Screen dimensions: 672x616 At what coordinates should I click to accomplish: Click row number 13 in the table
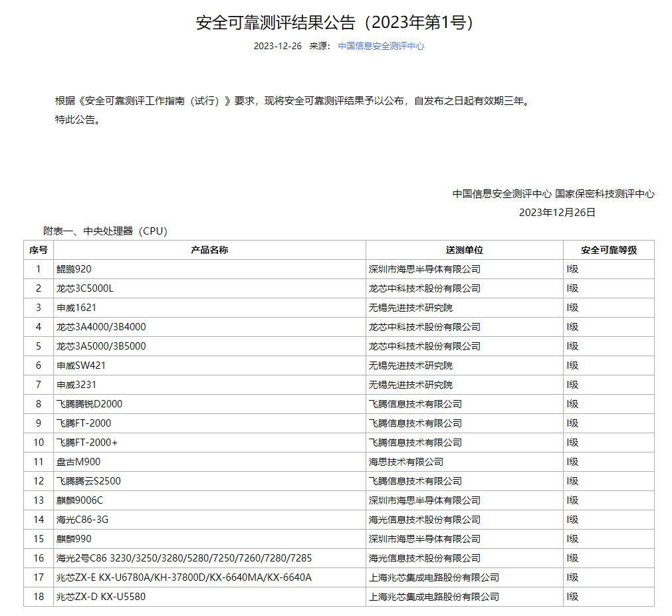[39, 501]
